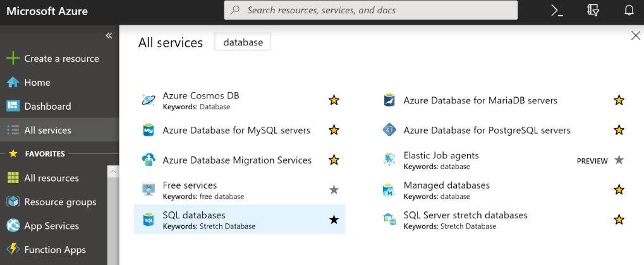This screenshot has height=265, width=644.
Task: Click the SQL Server stretch databases icon
Action: click(x=390, y=220)
